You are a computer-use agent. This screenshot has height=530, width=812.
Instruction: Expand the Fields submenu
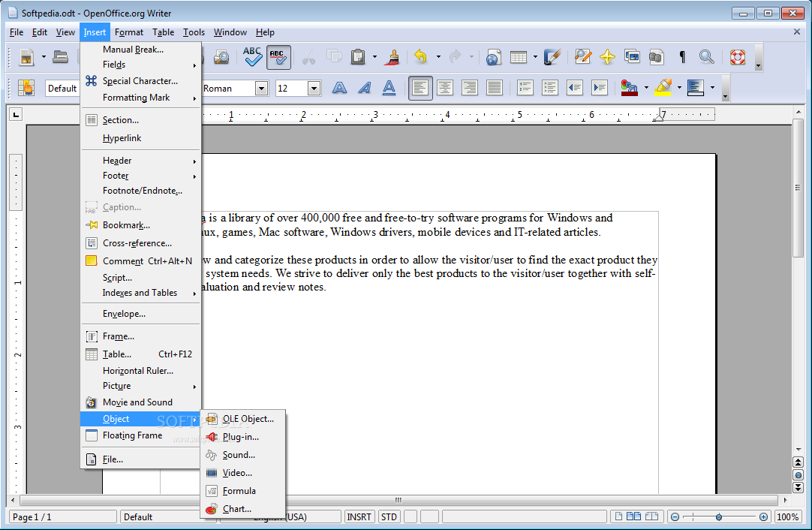140,65
